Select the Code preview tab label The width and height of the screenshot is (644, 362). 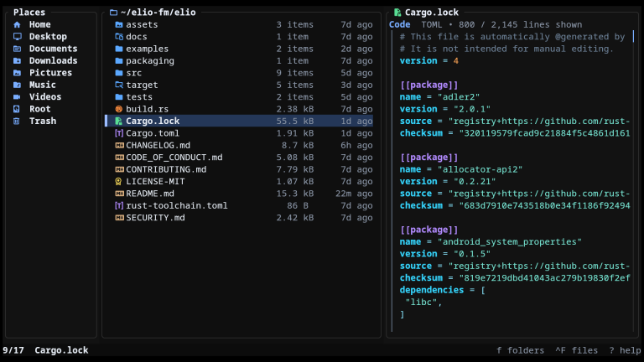pyautogui.click(x=400, y=24)
